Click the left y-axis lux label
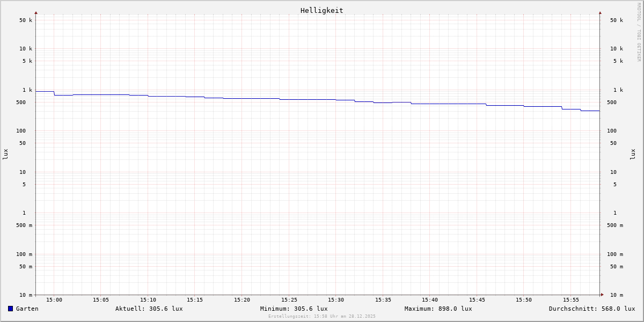The height and width of the screenshot is (322, 644). coord(5,154)
